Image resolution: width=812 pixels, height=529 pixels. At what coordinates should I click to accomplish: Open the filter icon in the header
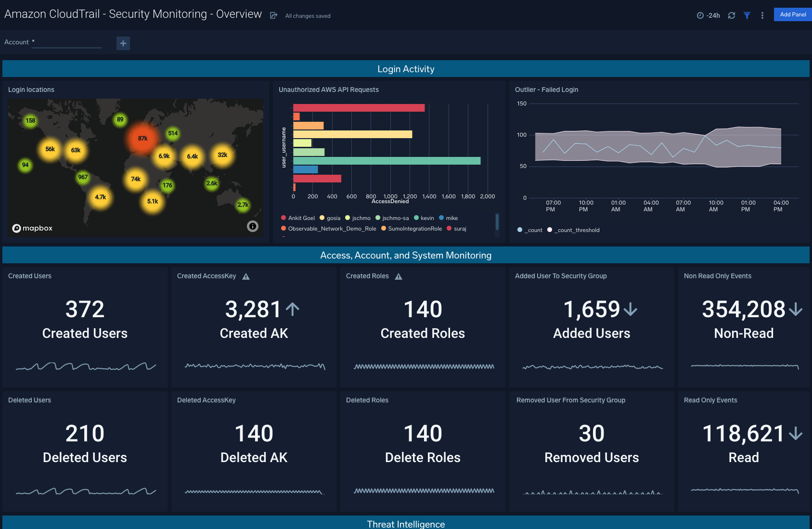pos(747,15)
